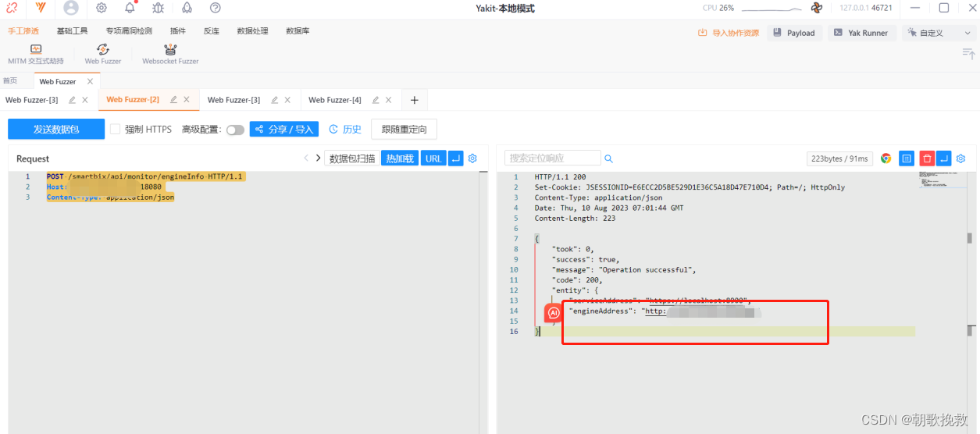Click the blue response detail icon
Image resolution: width=980 pixels, height=434 pixels.
pyautogui.click(x=907, y=158)
